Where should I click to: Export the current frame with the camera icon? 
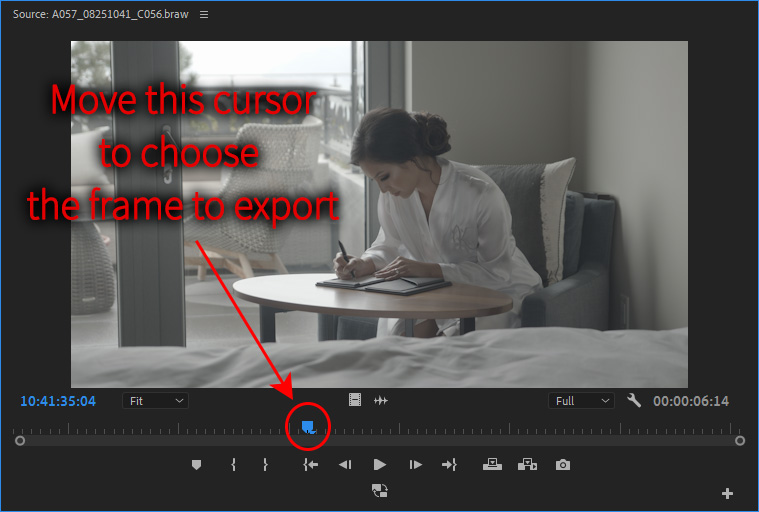[562, 465]
